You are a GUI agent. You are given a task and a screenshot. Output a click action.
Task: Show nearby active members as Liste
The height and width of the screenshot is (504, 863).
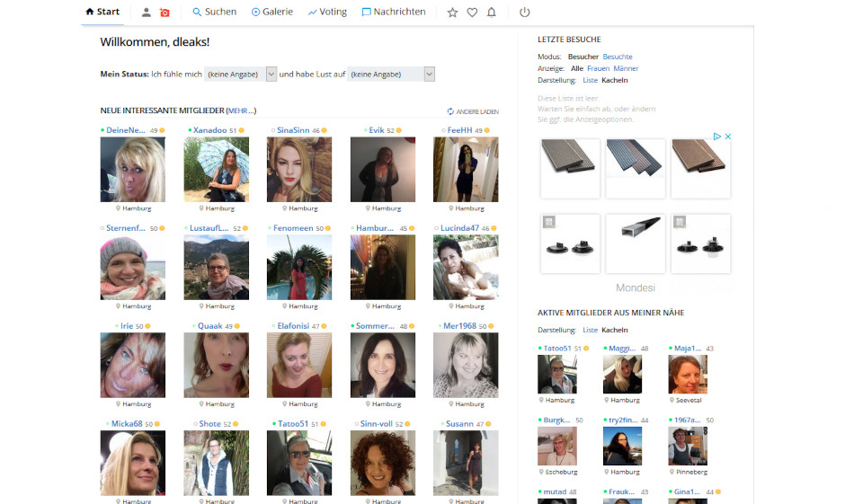pyautogui.click(x=590, y=330)
